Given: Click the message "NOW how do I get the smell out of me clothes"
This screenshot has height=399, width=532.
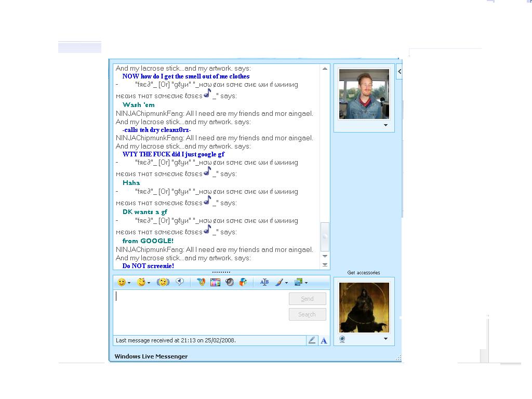Looking at the screenshot, I should (x=186, y=76).
